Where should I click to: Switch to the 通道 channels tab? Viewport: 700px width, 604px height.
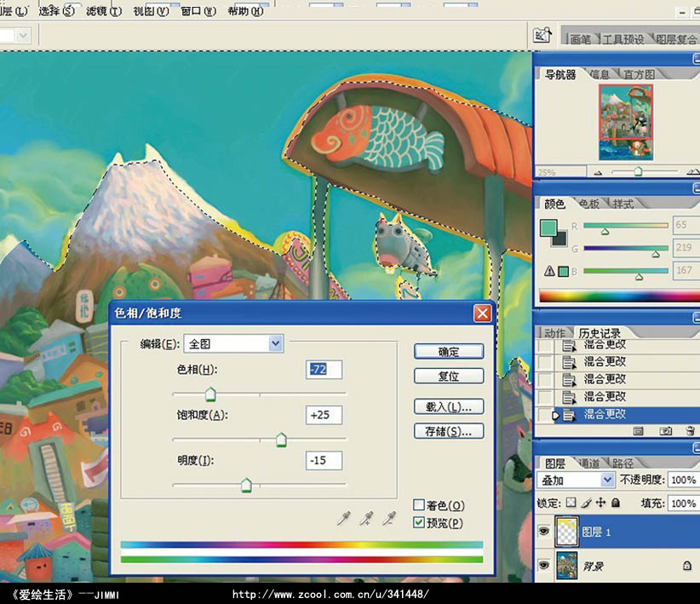tap(588, 463)
